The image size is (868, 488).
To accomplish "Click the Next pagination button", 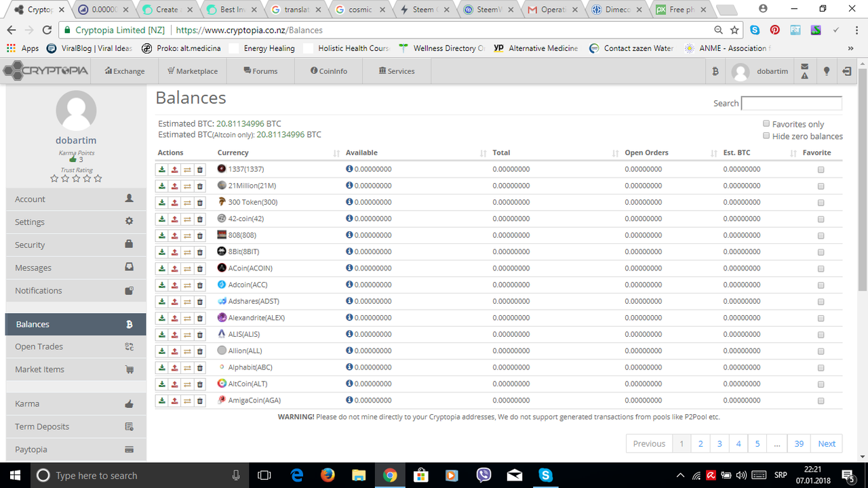I will [x=827, y=443].
